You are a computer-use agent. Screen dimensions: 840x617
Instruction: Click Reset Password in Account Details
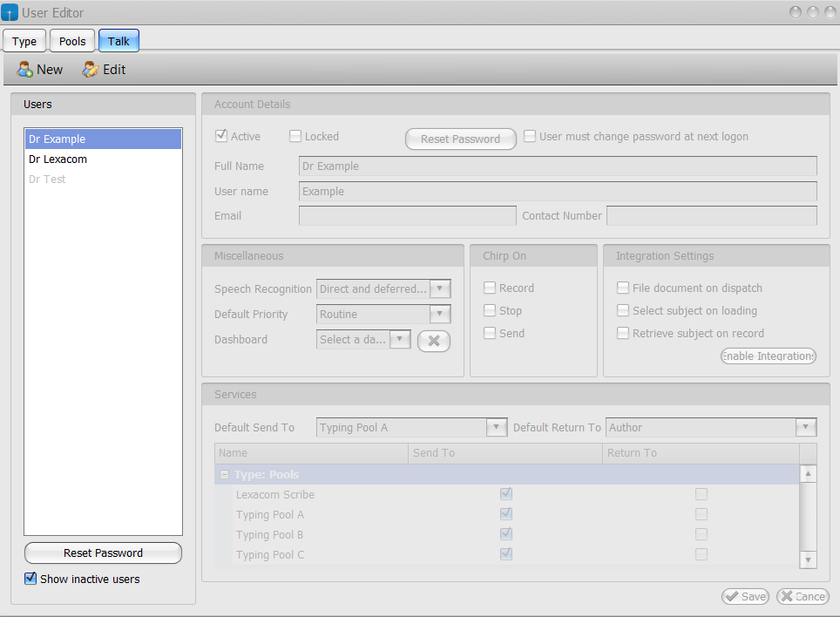click(x=461, y=139)
